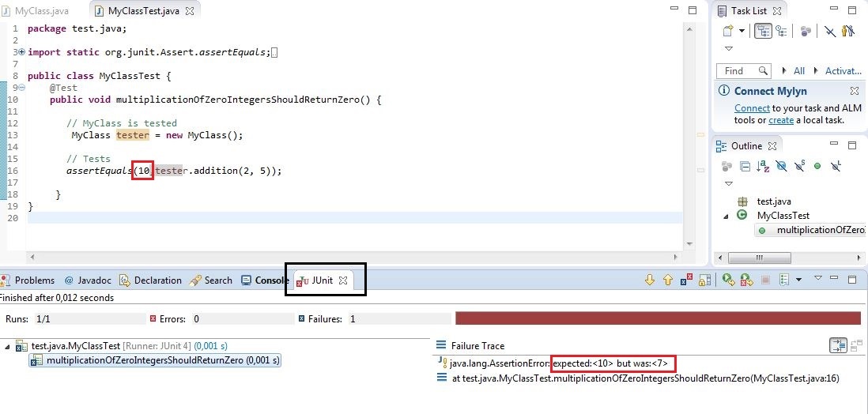Switch to the MyClass.java editor tab
The height and width of the screenshot is (414, 868).
coord(41,11)
